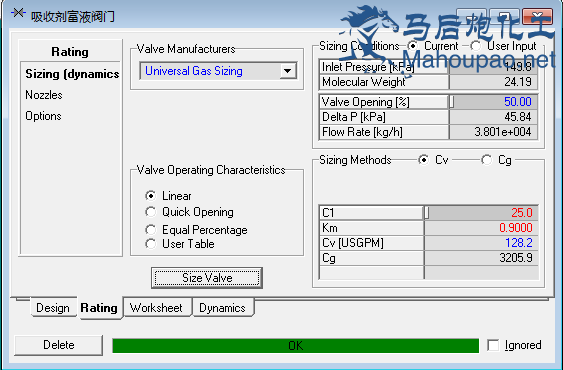Click the Inlet Pressure [kPa] label

368,67
